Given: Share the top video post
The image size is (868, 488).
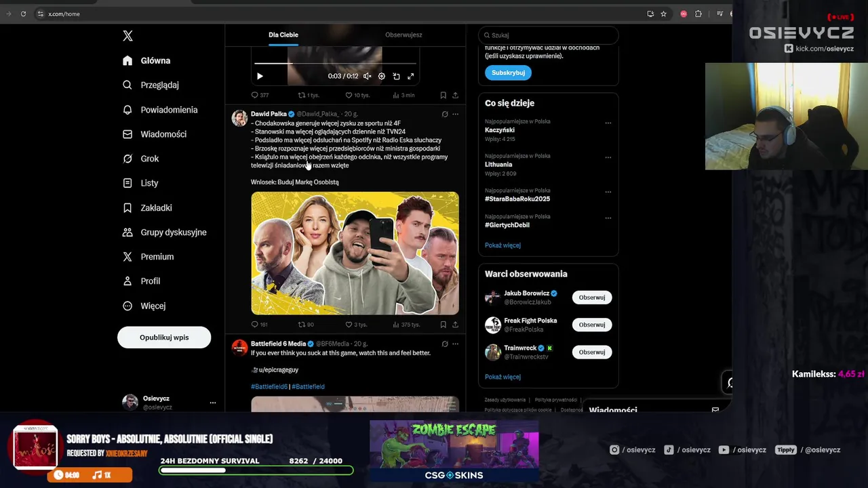Looking at the screenshot, I should [455, 95].
